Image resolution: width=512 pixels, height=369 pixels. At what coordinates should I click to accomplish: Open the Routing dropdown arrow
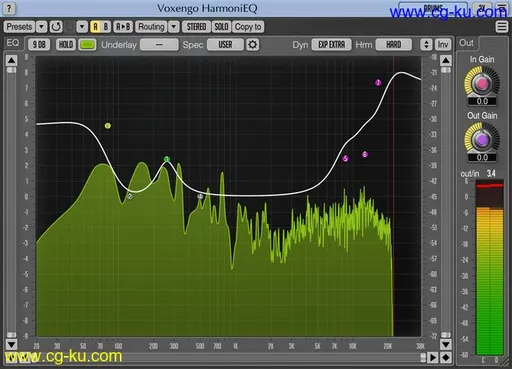[x=174, y=27]
